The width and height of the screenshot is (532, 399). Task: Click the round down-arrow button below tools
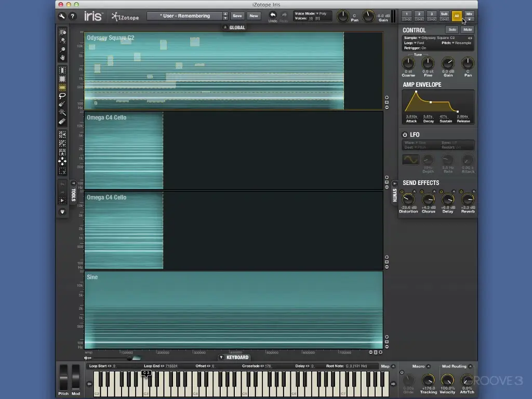tap(62, 212)
